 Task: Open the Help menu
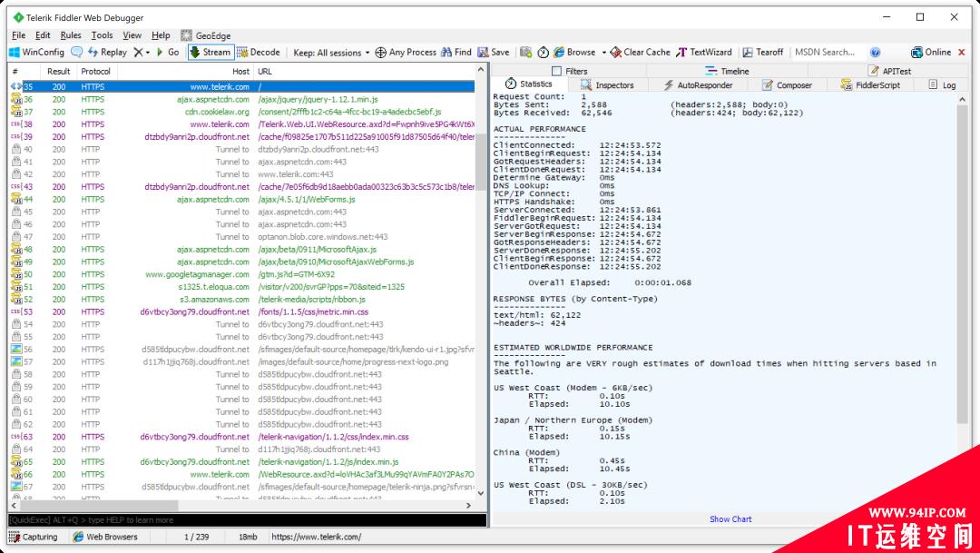pyautogui.click(x=161, y=35)
